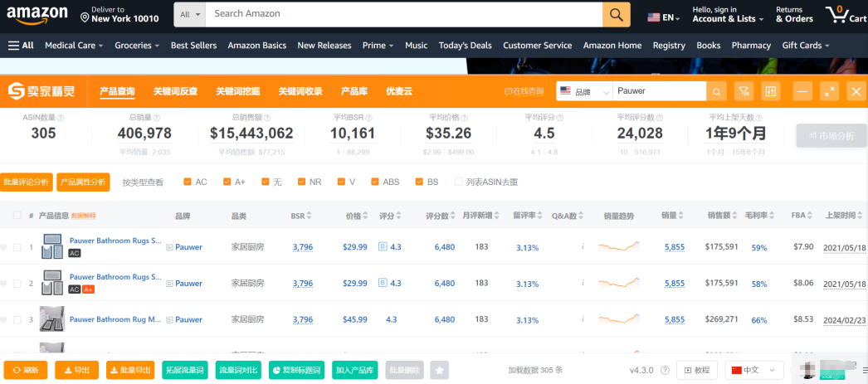The height and width of the screenshot is (384, 868).
Task: Click the info icon in row 1 Q&A column
Action: point(583,247)
